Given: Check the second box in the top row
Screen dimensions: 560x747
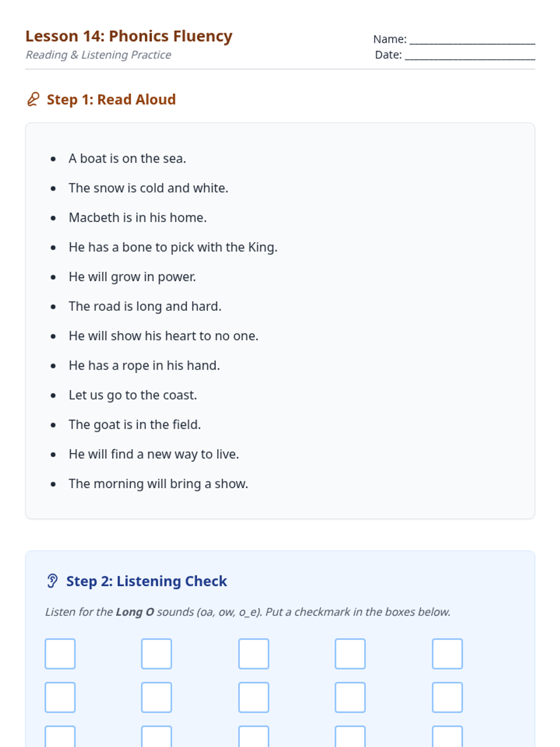Looking at the screenshot, I should tap(157, 654).
